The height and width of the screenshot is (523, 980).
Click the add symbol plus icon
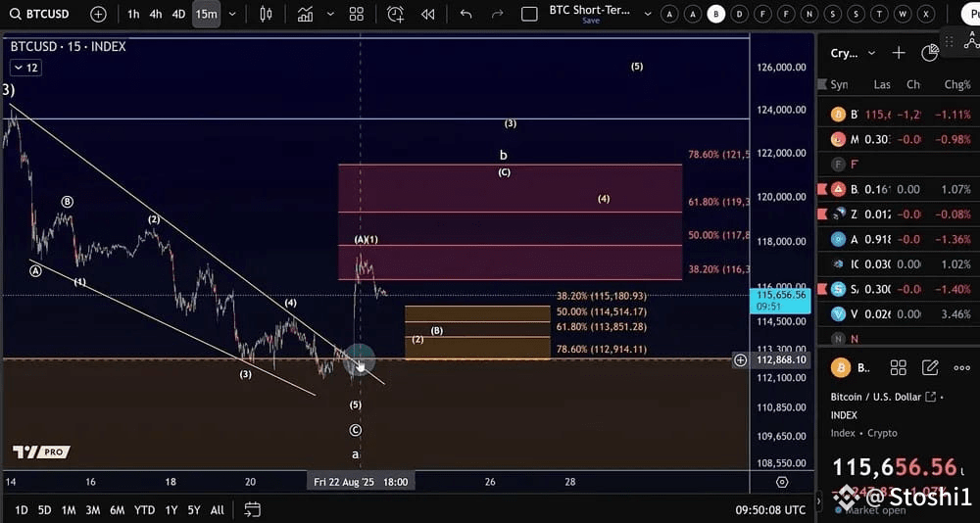click(x=98, y=14)
